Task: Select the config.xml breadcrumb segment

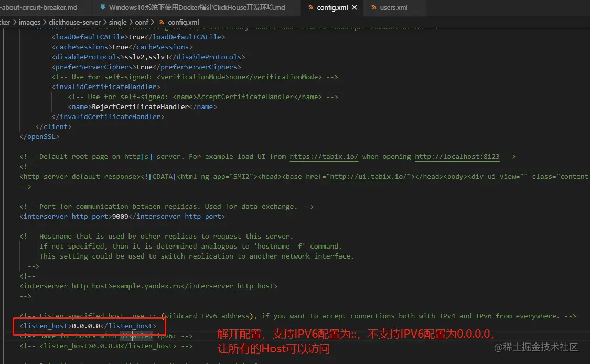Action: (x=183, y=22)
